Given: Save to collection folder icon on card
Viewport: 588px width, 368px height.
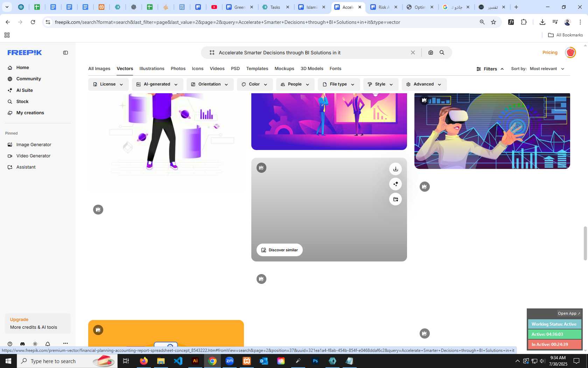Looking at the screenshot, I should tap(395, 199).
